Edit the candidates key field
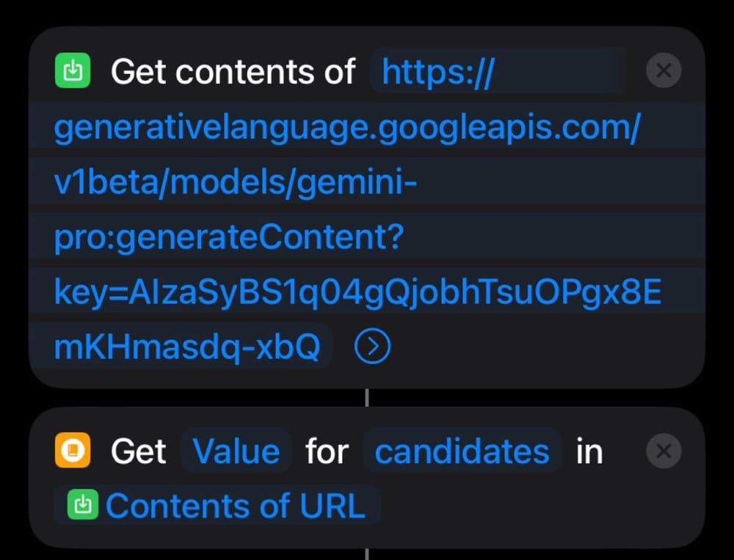Viewport: 734px width, 560px height. tap(462, 451)
